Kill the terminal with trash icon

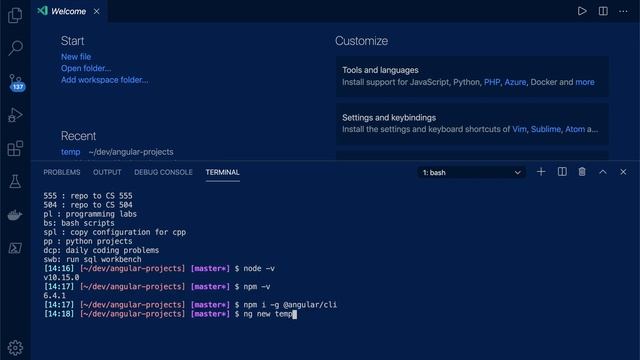(x=582, y=172)
